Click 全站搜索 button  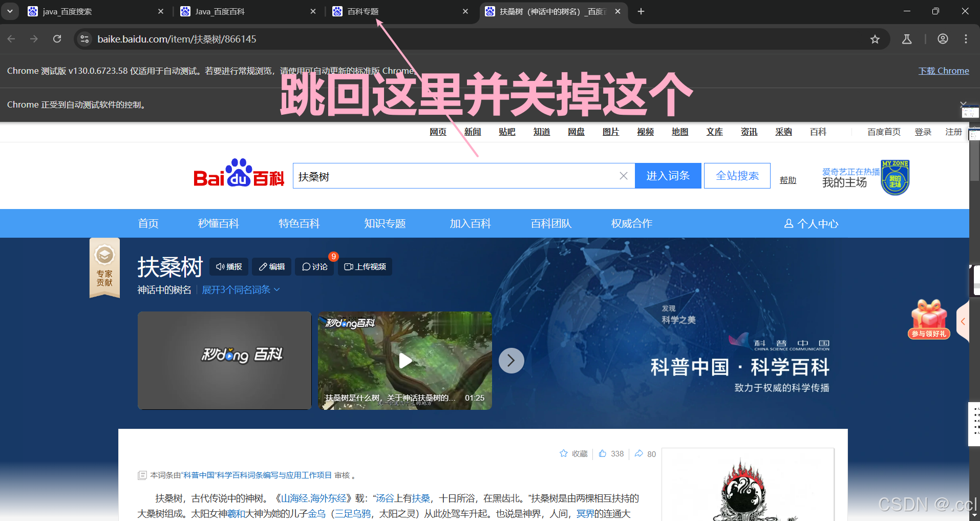[737, 176]
